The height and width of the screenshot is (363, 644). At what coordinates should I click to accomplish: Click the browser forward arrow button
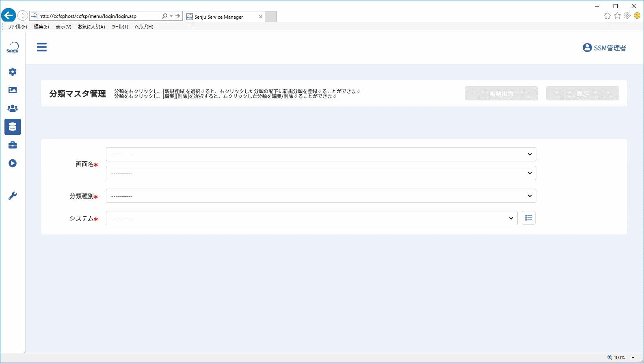[23, 16]
